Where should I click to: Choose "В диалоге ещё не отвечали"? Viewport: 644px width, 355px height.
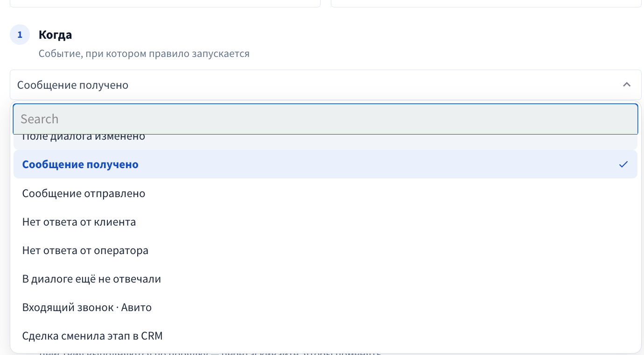click(325, 278)
